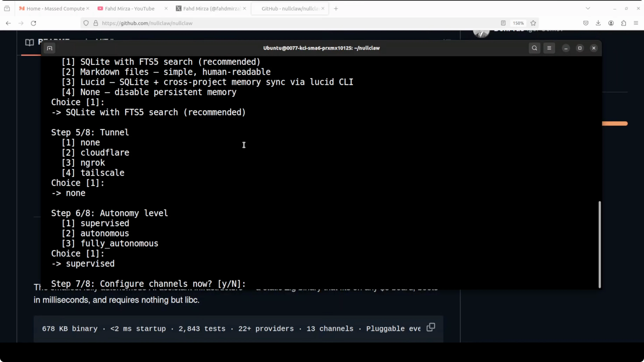This screenshot has width=644, height=362.
Task: Switch to the Fahd Mirza YouTube tab
Action: point(129,9)
